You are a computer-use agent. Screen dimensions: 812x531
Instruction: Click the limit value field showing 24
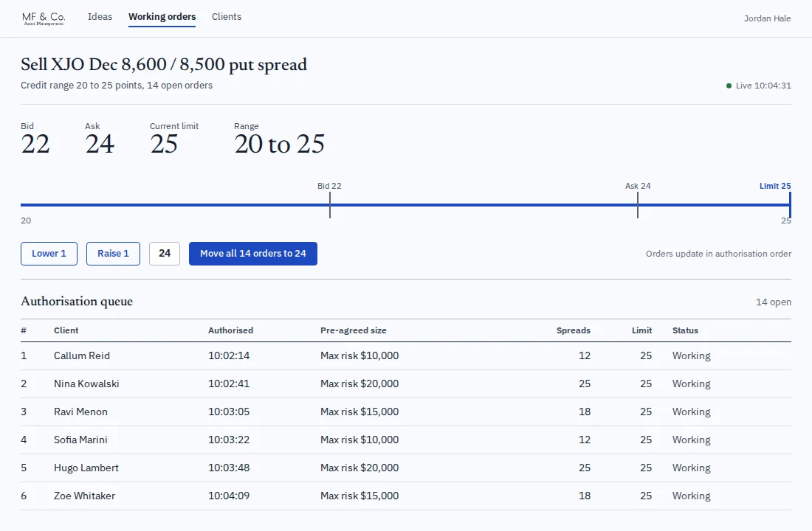click(165, 254)
